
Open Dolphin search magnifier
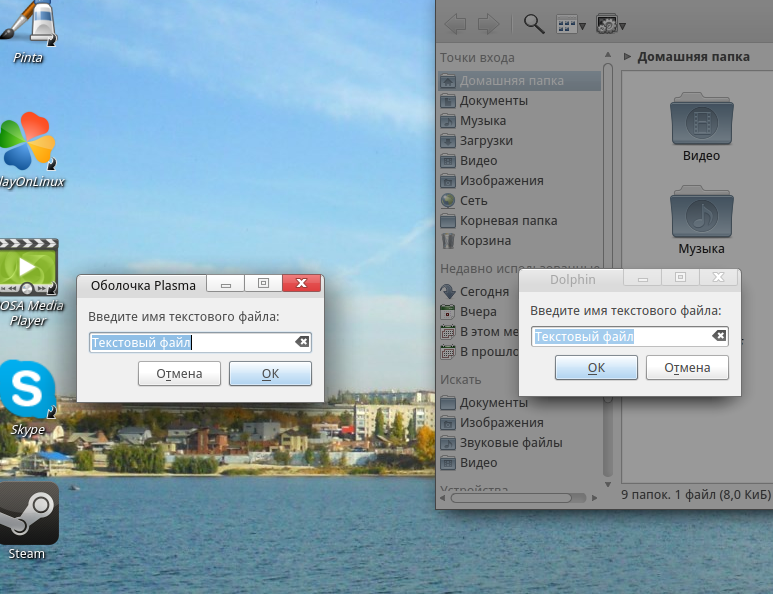pos(533,24)
